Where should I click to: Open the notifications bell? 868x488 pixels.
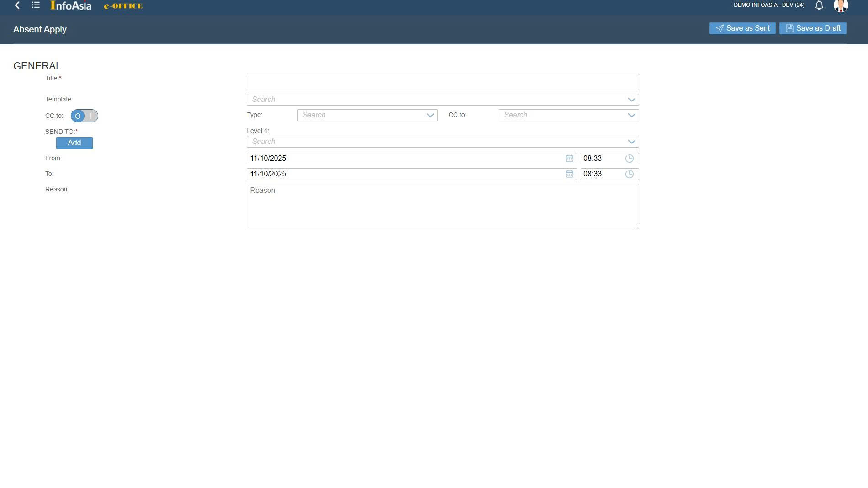[x=819, y=5]
